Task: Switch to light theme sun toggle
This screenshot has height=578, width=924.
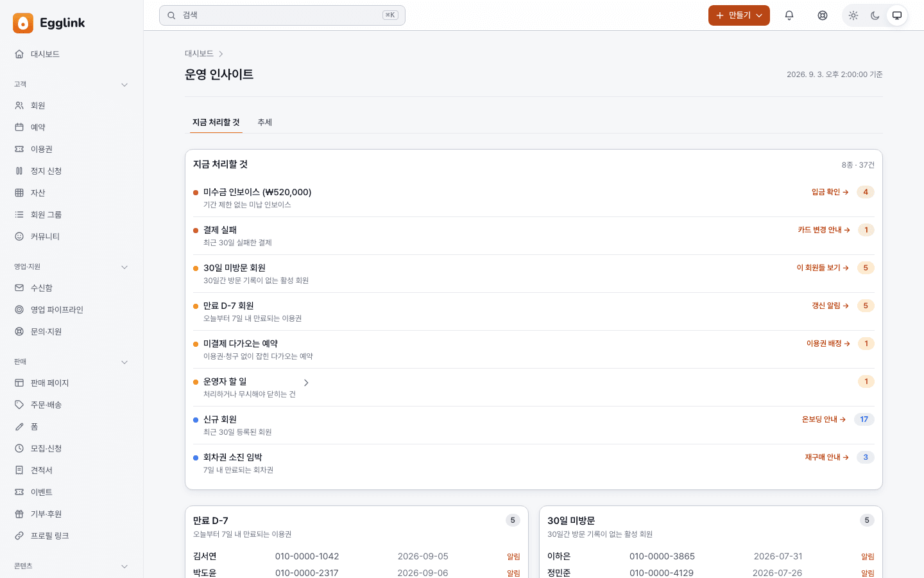Action: click(853, 15)
